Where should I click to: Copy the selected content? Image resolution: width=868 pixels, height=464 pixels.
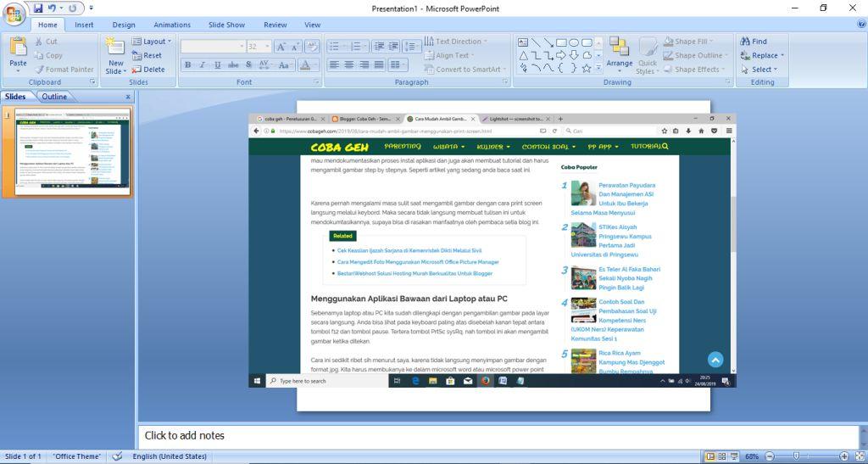(x=48, y=55)
